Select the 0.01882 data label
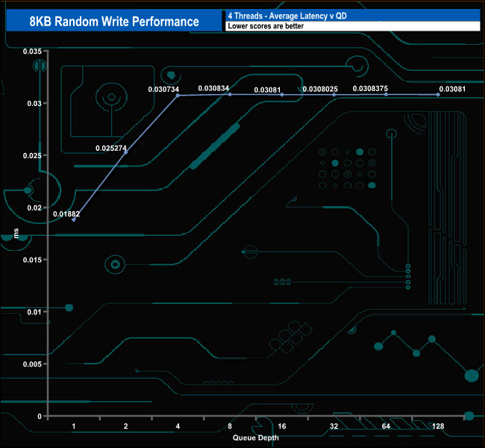The image size is (485, 448). pos(66,214)
